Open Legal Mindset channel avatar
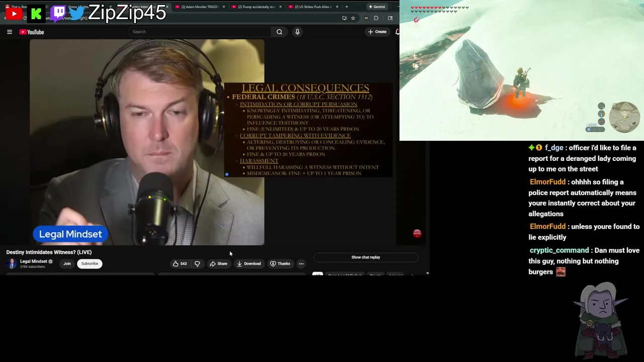The image size is (644, 362). 12,263
